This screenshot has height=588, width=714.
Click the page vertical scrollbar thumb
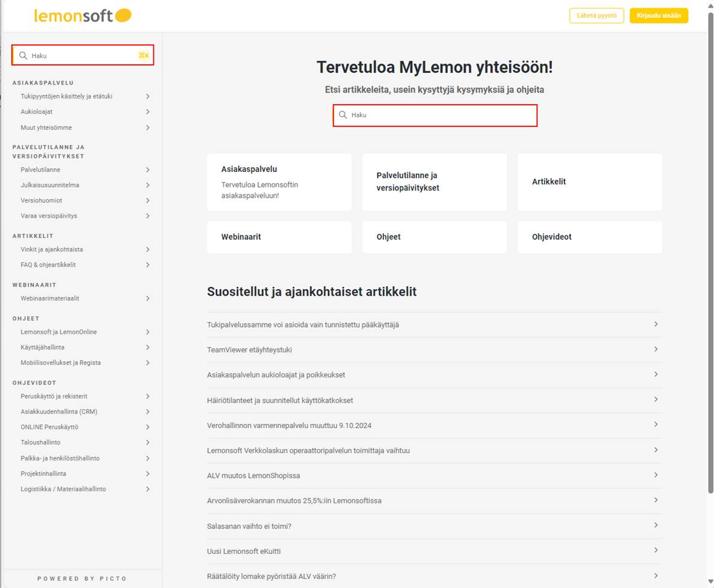(x=710, y=252)
